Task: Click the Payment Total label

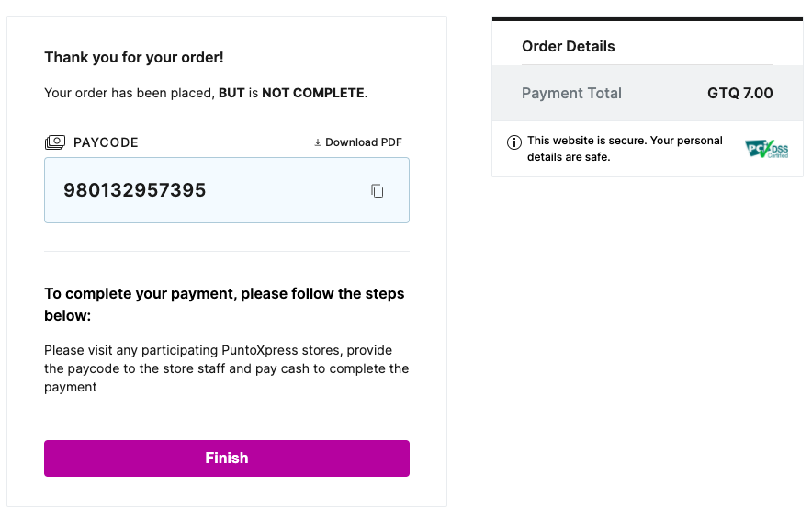Action: pos(571,93)
